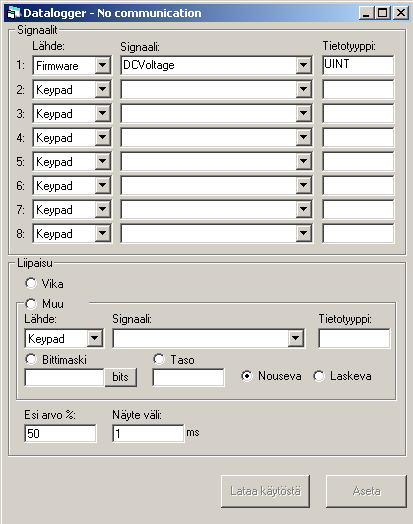Click the Näyte väli ms input field
This screenshot has width=413, height=524.
148,433
